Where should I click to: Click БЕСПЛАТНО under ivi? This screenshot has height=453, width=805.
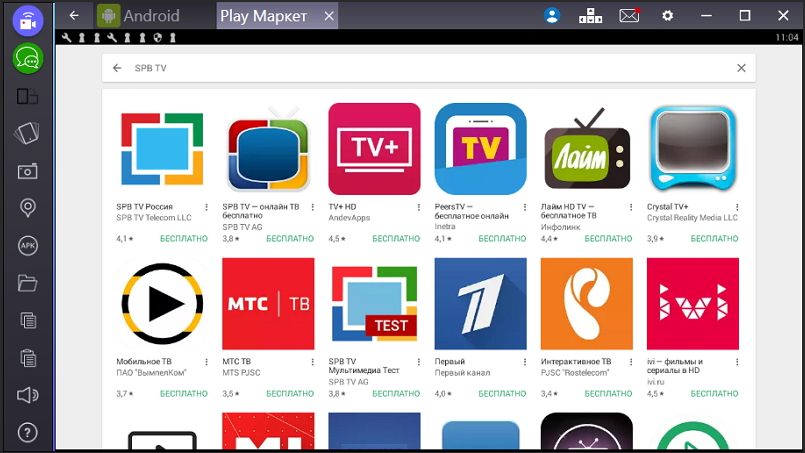coord(715,394)
